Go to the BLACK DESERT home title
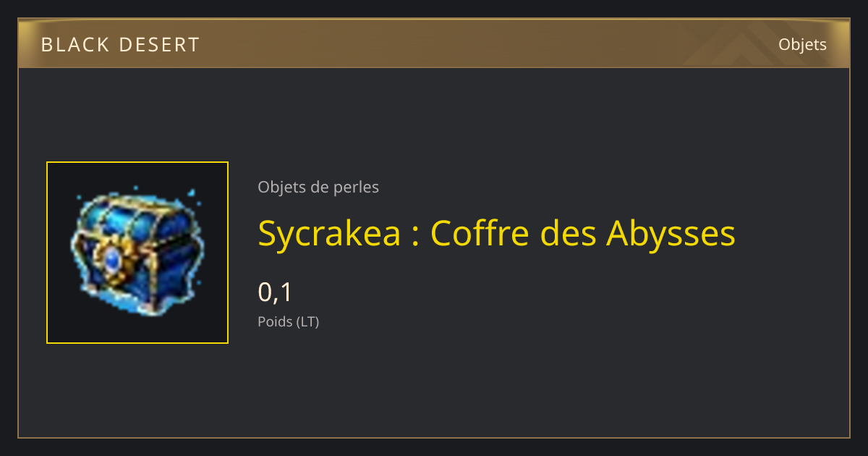868x456 pixels. pos(120,45)
